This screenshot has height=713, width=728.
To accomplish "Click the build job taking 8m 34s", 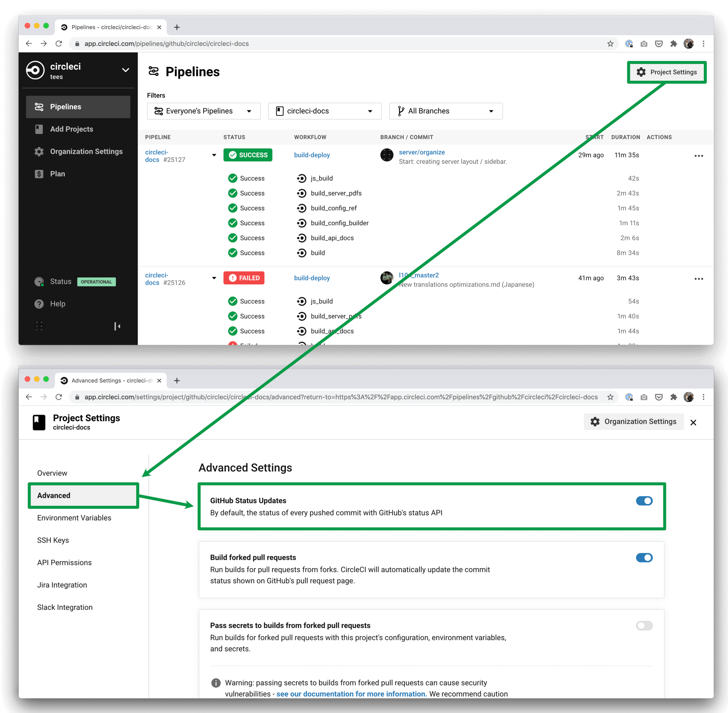I will [318, 253].
